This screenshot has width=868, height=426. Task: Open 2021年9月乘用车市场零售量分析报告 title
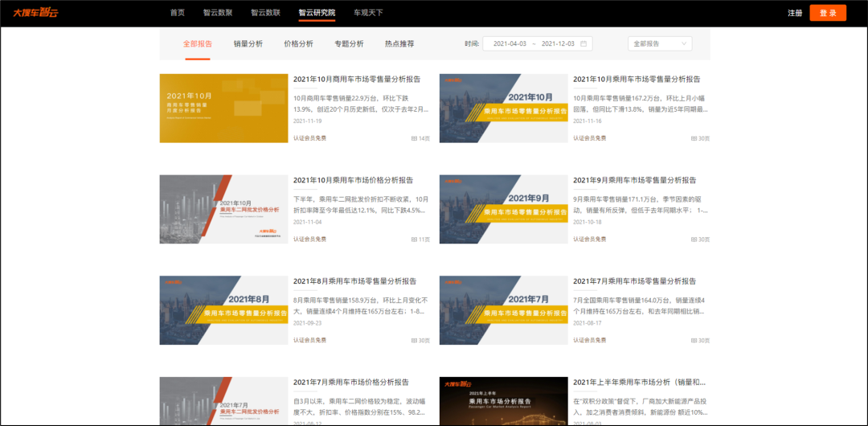[x=634, y=180]
